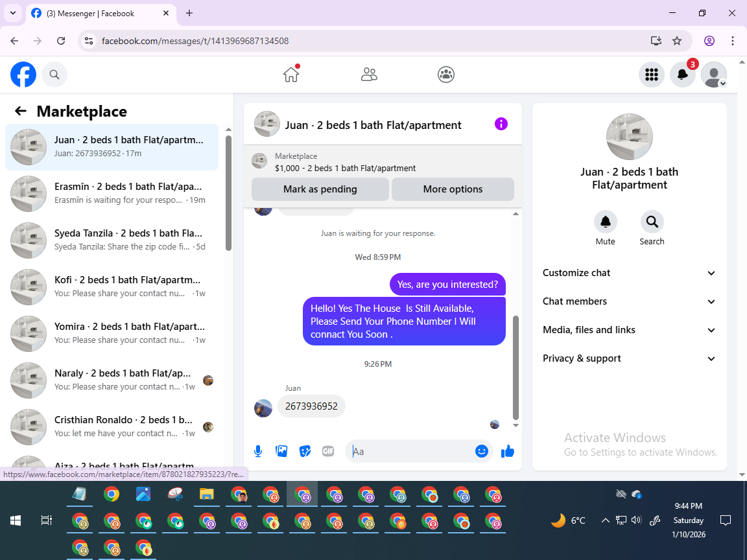Send a thumbs-up like

(x=507, y=451)
